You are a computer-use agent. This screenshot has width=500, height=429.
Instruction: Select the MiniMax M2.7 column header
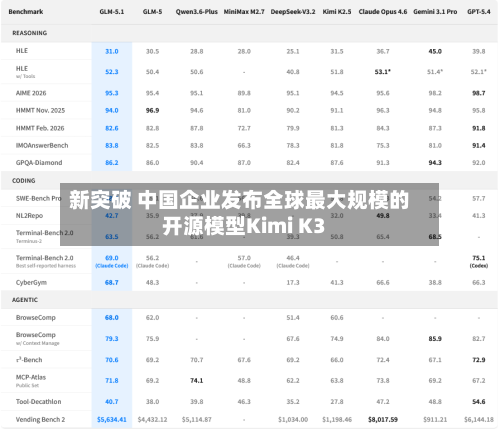(x=244, y=12)
